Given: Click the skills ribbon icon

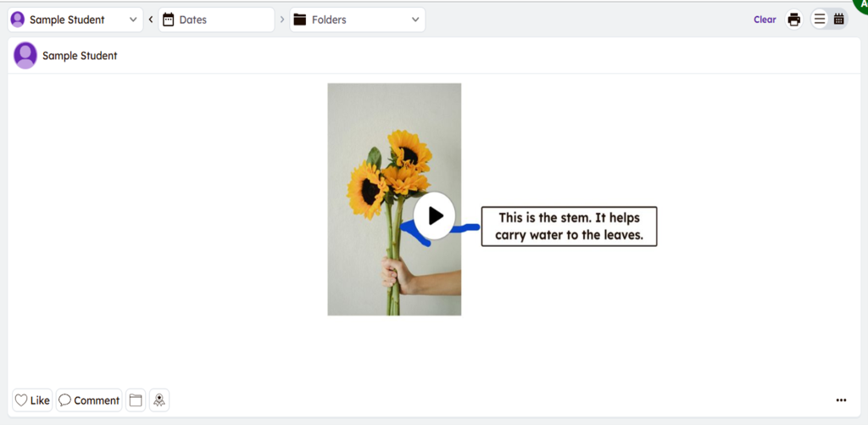Looking at the screenshot, I should pos(159,400).
